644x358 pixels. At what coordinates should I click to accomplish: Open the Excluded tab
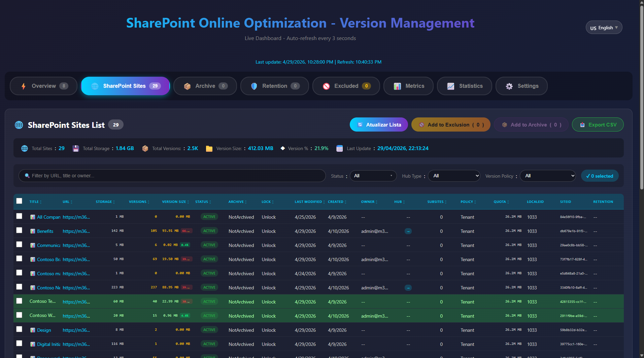point(346,86)
